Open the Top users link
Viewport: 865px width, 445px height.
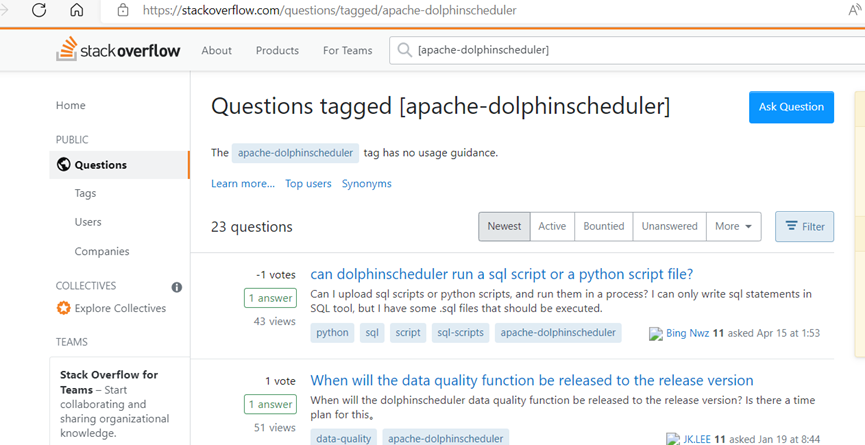(x=308, y=184)
